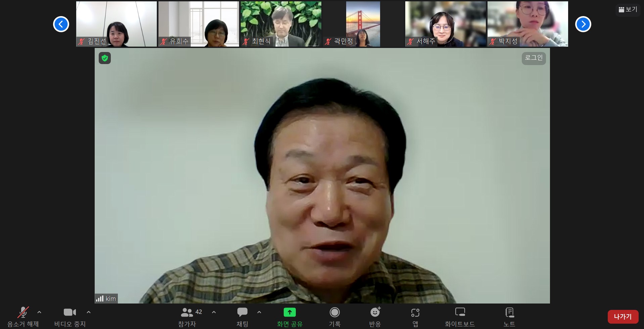This screenshot has width=644, height=329.
Task: Show previous participants with left arrow
Action: pyautogui.click(x=61, y=24)
